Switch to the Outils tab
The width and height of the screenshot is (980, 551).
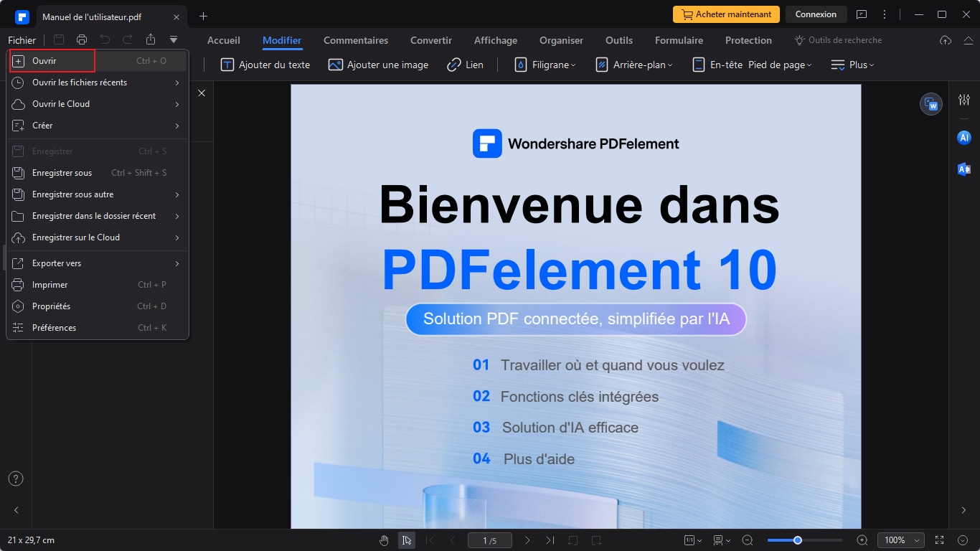point(619,40)
